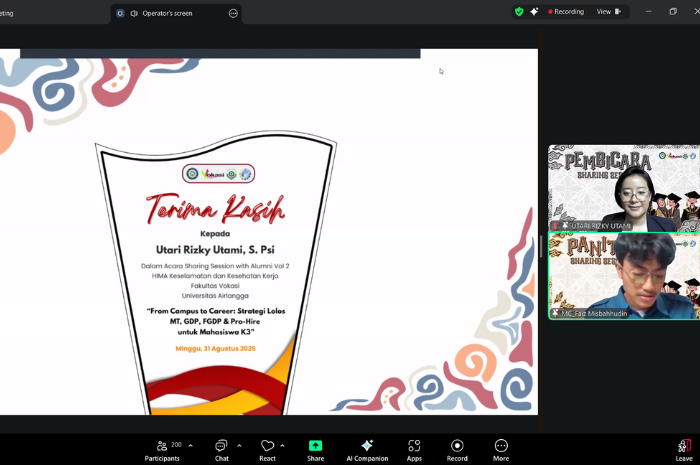Image resolution: width=700 pixels, height=465 pixels.
Task: Restore down the Zoom window
Action: click(673, 12)
